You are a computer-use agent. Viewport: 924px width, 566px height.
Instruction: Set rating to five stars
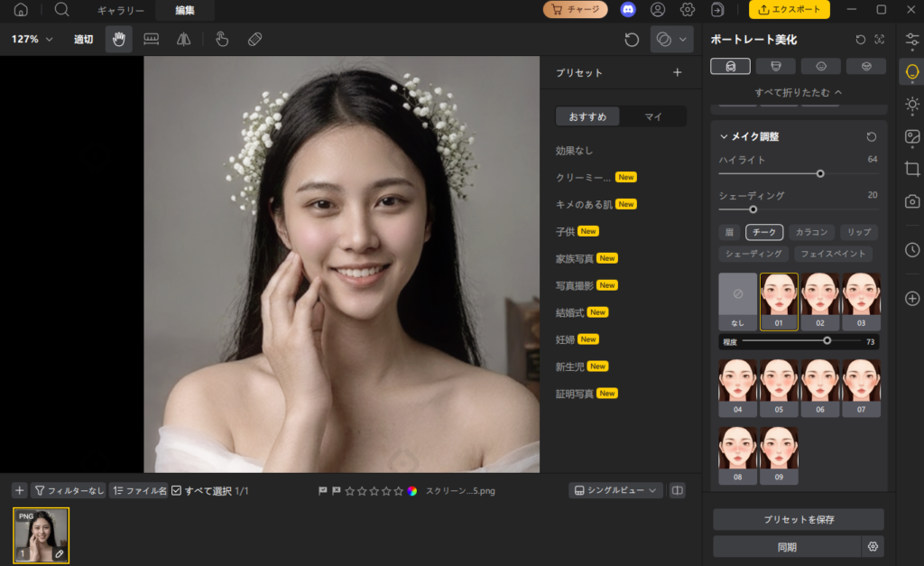click(x=398, y=491)
